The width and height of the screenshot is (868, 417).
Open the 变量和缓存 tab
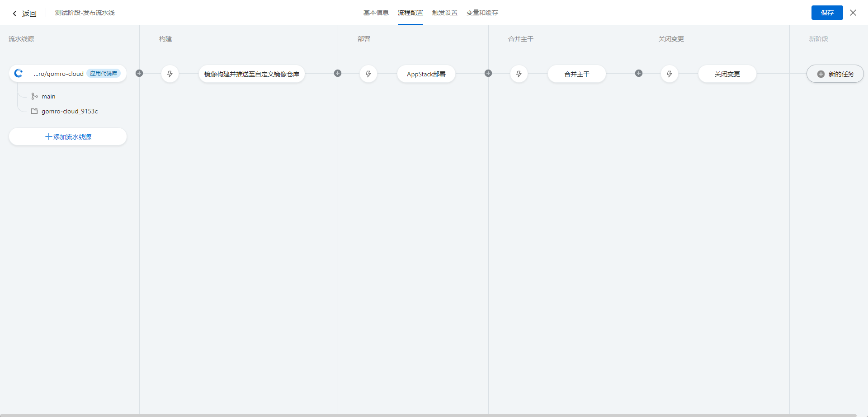click(482, 13)
